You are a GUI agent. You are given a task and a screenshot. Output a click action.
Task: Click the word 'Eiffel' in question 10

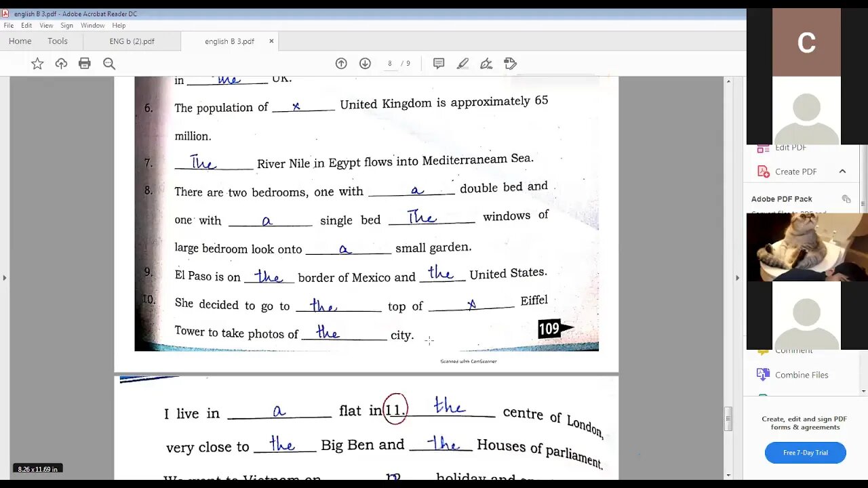point(534,300)
